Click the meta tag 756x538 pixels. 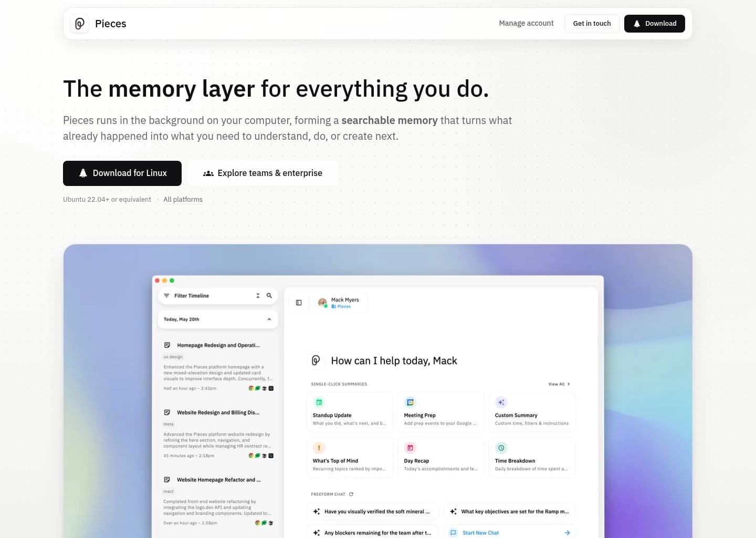(x=169, y=424)
